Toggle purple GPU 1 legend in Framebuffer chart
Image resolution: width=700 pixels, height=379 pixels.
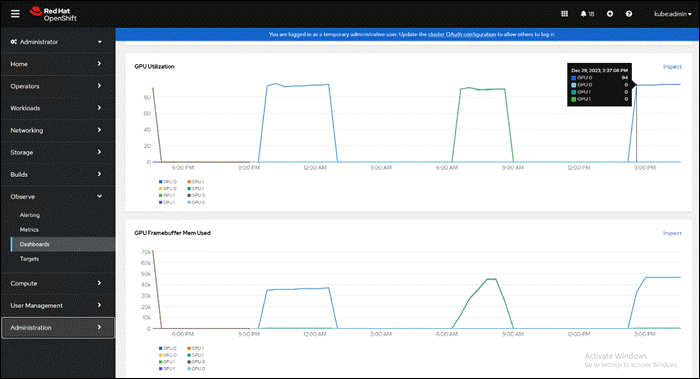click(167, 369)
